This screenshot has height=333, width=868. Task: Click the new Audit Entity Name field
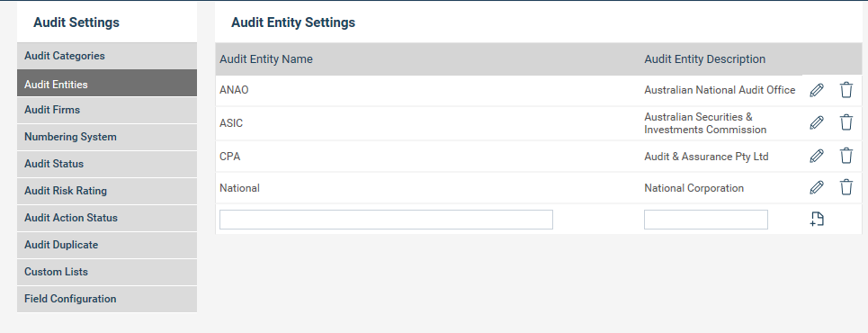(386, 220)
